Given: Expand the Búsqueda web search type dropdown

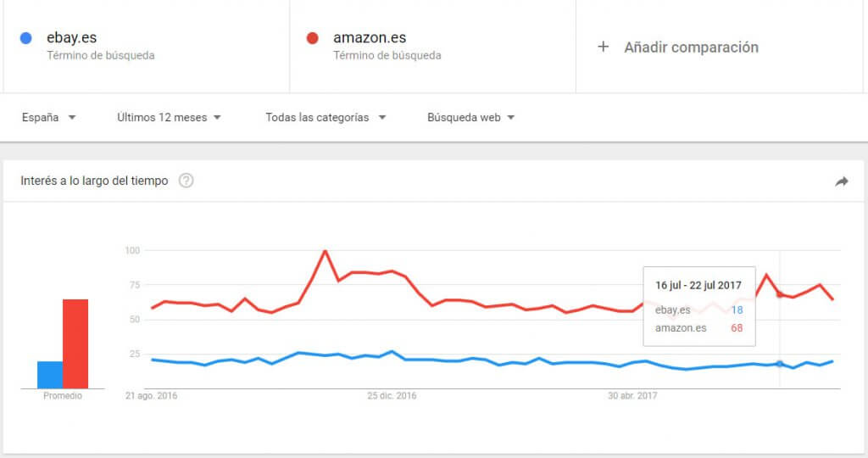Looking at the screenshot, I should [x=472, y=118].
